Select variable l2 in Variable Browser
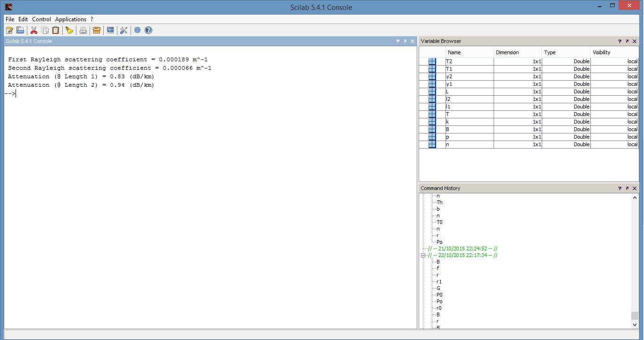The height and width of the screenshot is (340, 644). [528, 99]
